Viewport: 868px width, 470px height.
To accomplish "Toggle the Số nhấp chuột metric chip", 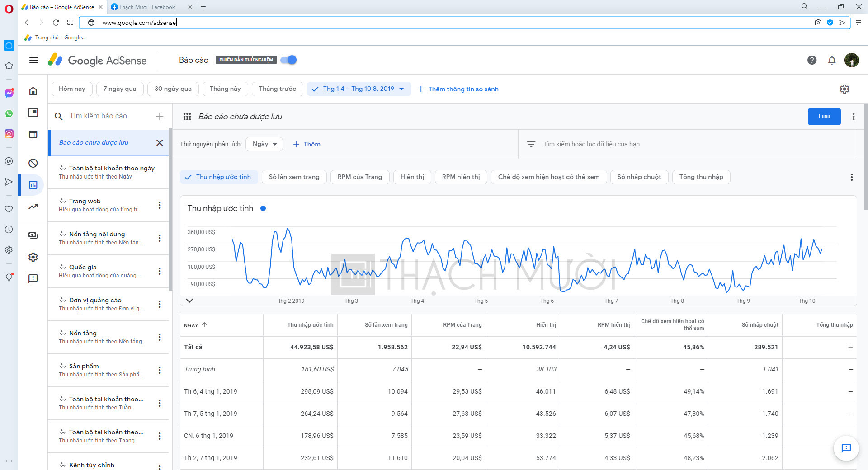I will [x=639, y=177].
